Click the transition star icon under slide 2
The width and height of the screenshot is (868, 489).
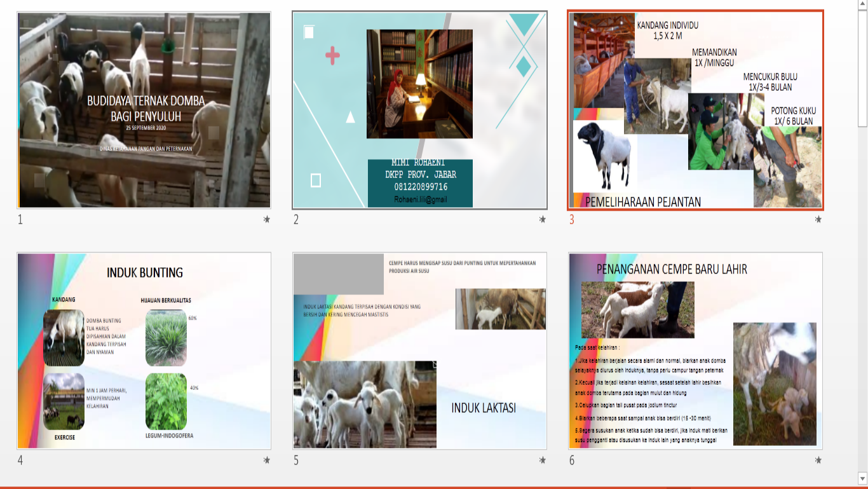tap(543, 220)
